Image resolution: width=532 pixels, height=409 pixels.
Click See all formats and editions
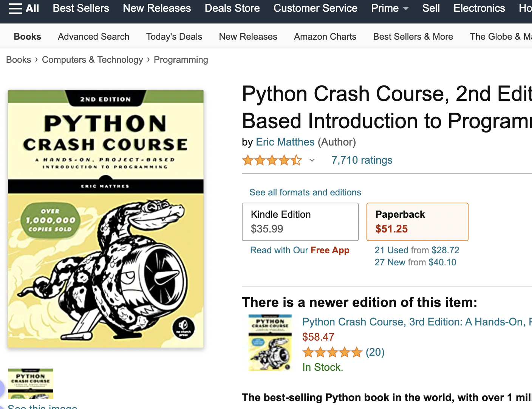coord(305,192)
